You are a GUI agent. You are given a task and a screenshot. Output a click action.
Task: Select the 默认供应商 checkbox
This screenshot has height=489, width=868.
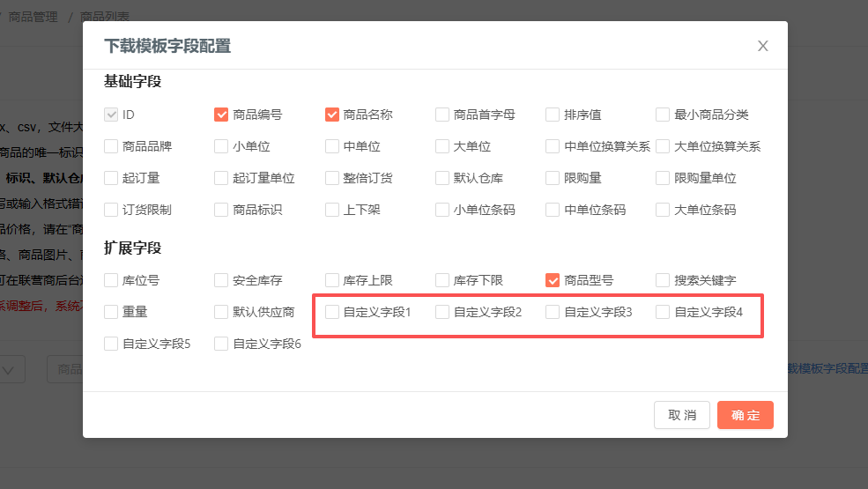pyautogui.click(x=221, y=312)
